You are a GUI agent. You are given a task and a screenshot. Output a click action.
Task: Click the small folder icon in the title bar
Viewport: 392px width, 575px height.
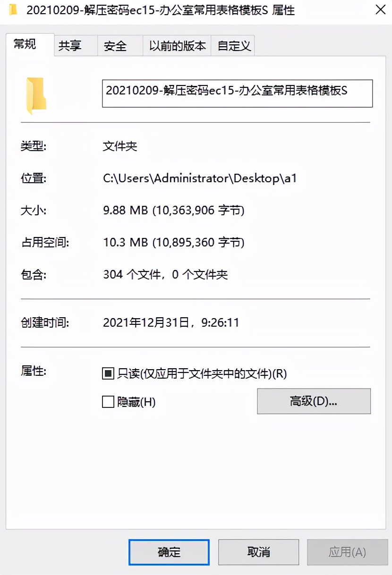[14, 10]
